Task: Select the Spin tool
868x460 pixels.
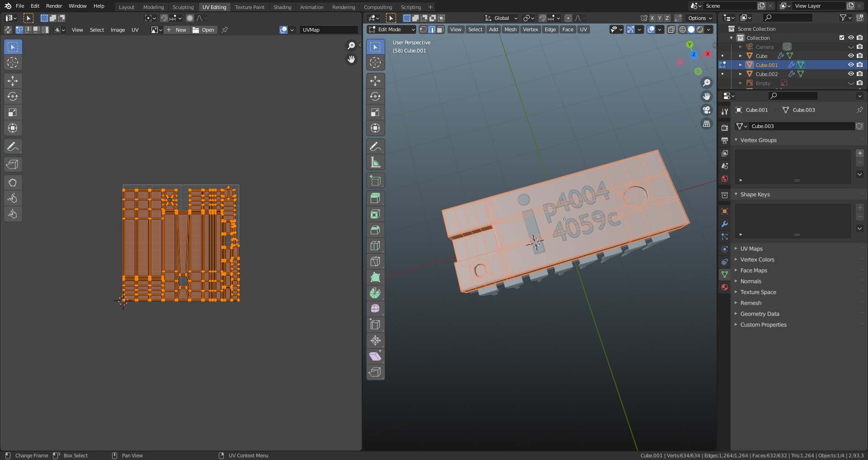Action: pyautogui.click(x=375, y=293)
